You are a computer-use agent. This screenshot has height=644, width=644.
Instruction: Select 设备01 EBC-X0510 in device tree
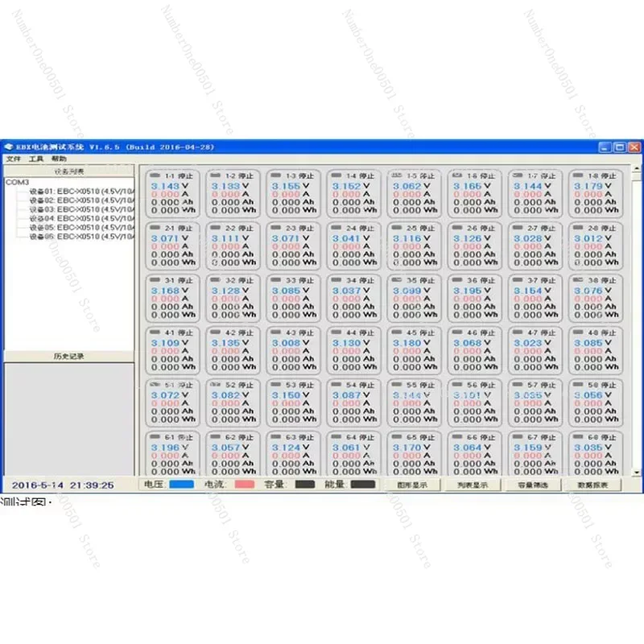pyautogui.click(x=82, y=192)
